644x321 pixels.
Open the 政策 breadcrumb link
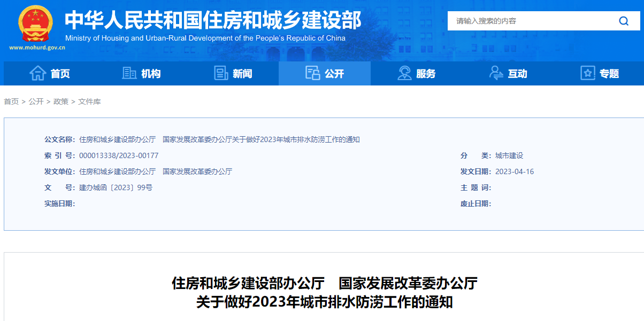[x=60, y=101]
